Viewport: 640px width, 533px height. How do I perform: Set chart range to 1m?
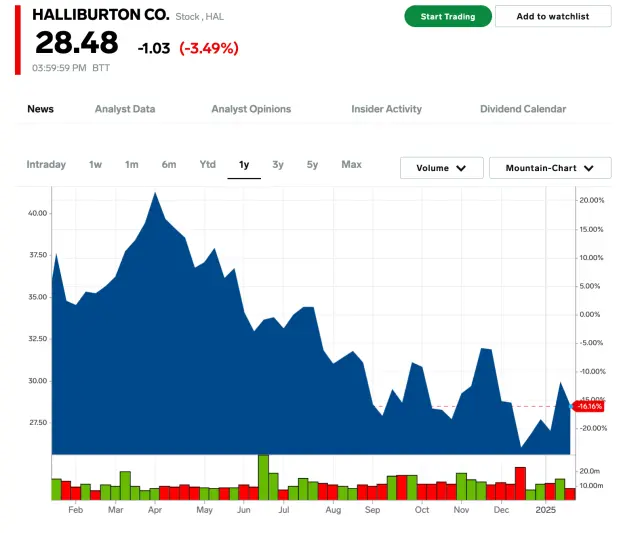(131, 165)
